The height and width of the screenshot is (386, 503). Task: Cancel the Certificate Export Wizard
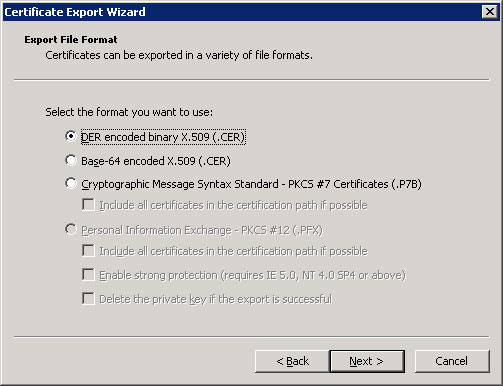click(x=452, y=361)
